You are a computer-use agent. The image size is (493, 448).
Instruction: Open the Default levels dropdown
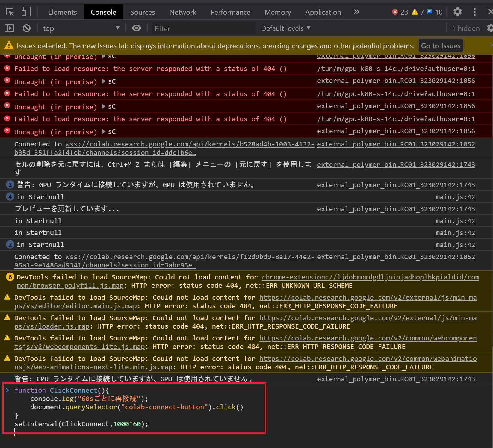pyautogui.click(x=286, y=28)
